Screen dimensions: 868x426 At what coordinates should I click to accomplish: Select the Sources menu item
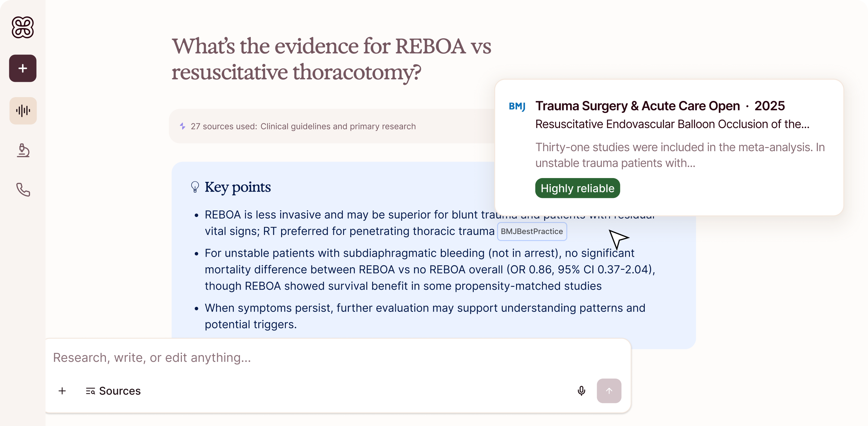(x=113, y=391)
